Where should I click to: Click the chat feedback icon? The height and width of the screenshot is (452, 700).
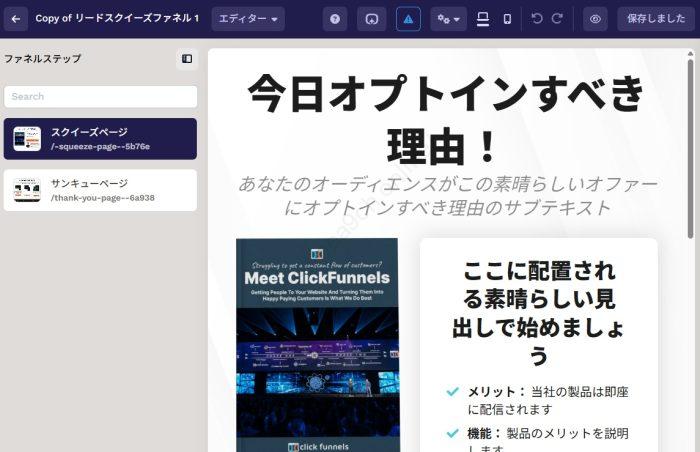372,19
